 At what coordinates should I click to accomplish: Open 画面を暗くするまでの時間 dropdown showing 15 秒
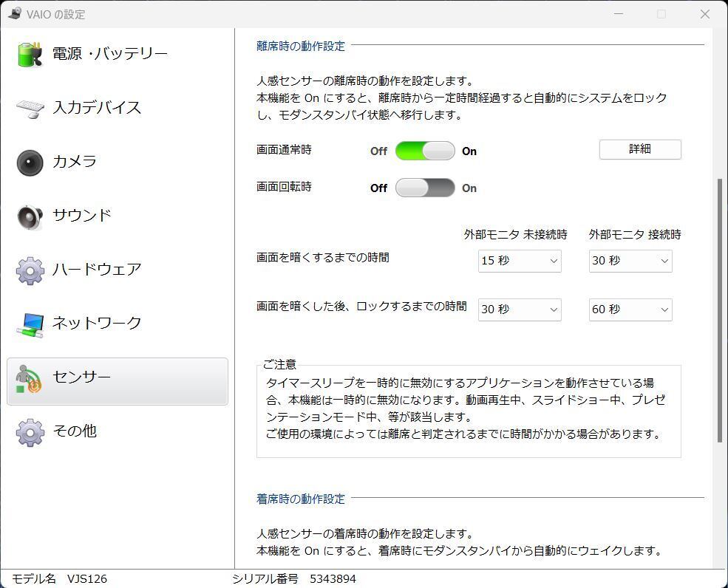click(520, 261)
